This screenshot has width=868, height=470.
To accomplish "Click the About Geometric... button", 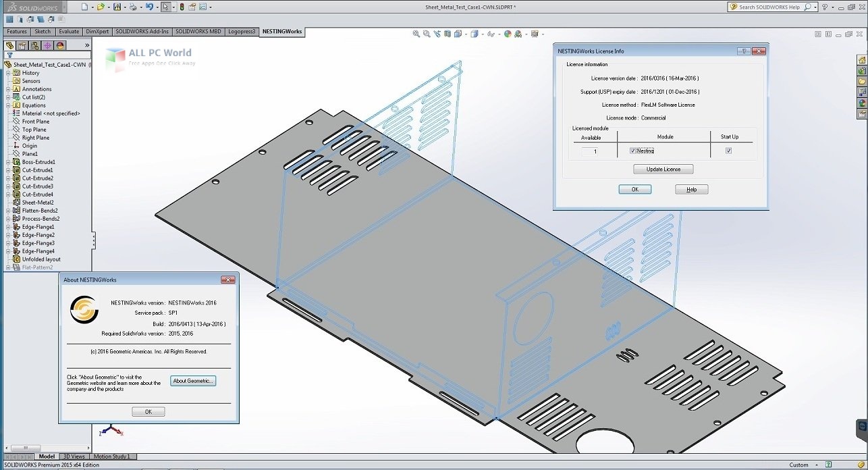I will pos(193,381).
